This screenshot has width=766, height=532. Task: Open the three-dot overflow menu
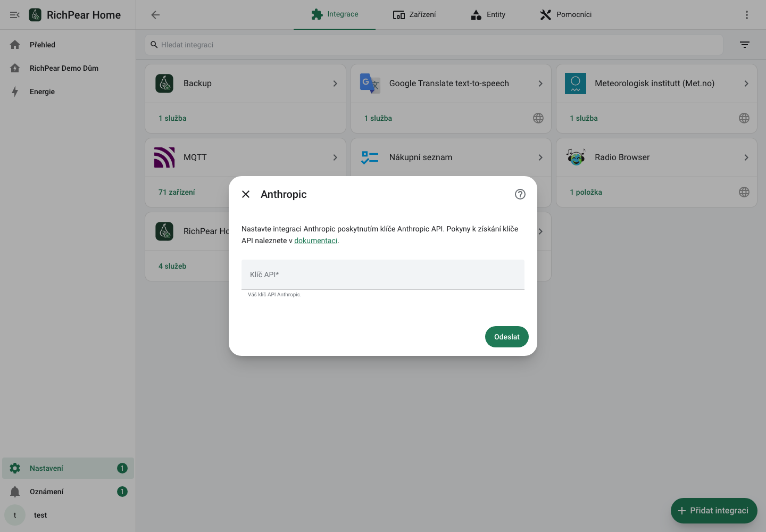747,15
